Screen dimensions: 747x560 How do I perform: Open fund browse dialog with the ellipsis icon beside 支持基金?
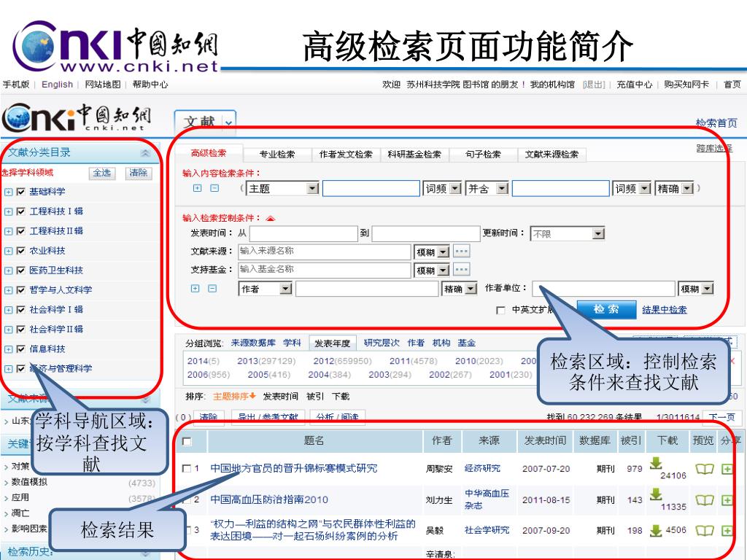(x=461, y=270)
